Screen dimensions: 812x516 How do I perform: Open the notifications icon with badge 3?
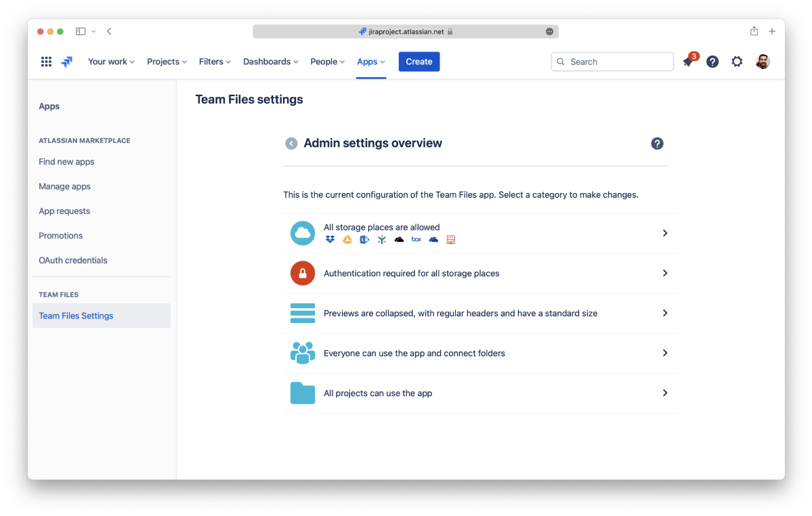pyautogui.click(x=689, y=60)
